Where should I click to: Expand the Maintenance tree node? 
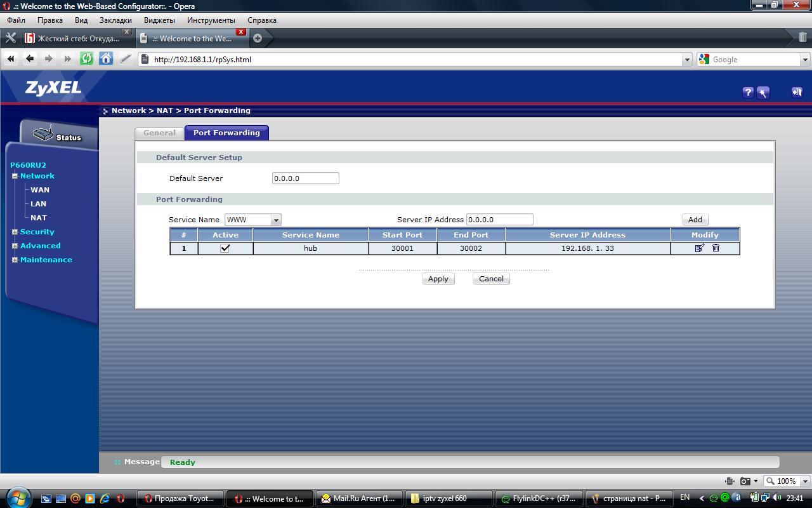(15, 260)
